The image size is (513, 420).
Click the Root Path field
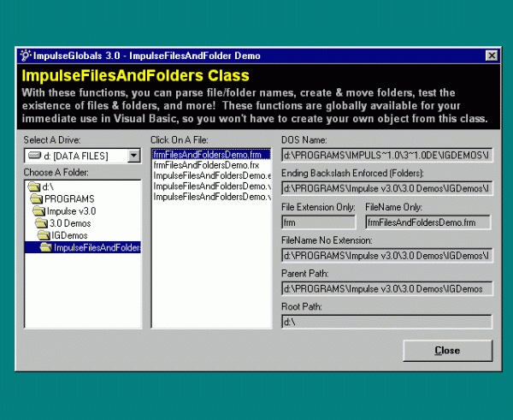(x=387, y=322)
